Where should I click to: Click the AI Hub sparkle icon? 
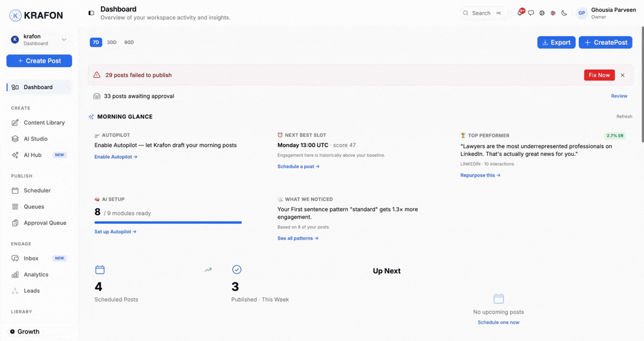click(15, 155)
